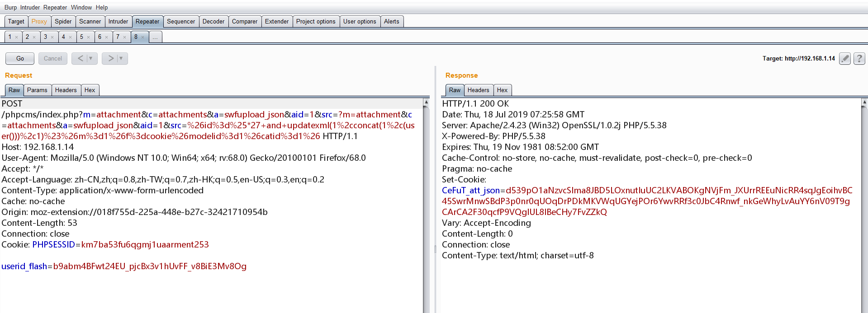Click the Host: 192.168.1.14 request header line
Screen dimensions: 868x313
[x=38, y=147]
